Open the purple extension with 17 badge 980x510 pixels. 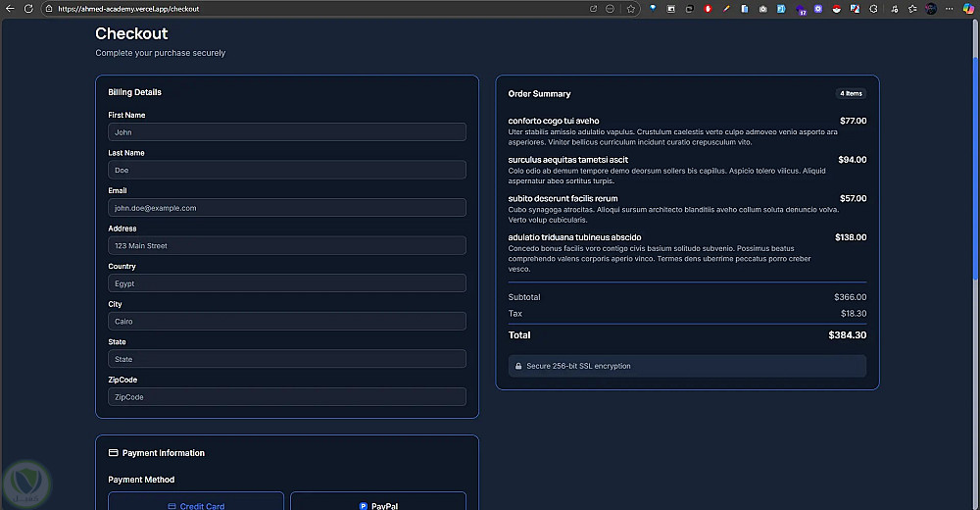tap(801, 10)
